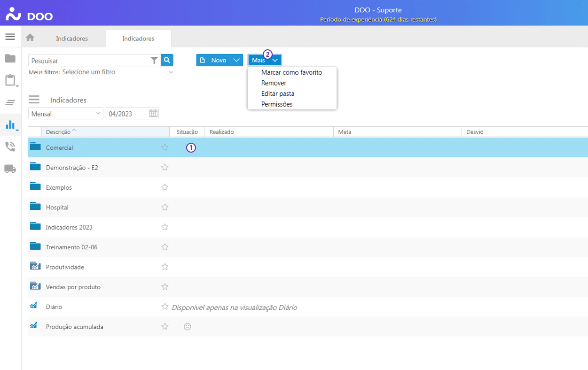This screenshot has width=588, height=370.
Task: Click the Exemplos folder icon
Action: 35,186
